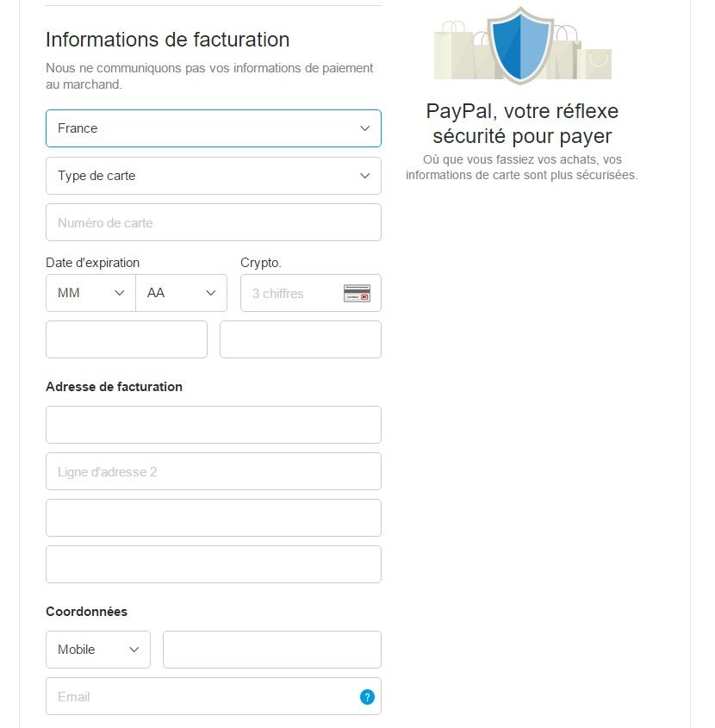The image size is (715, 728).
Task: Open the Type de carte dropdown
Action: 213,176
